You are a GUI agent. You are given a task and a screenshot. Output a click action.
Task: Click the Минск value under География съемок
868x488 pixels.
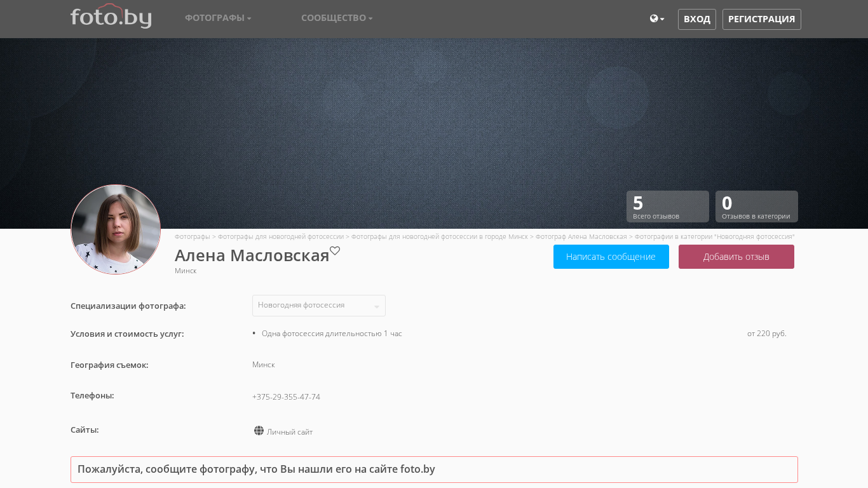point(264,365)
